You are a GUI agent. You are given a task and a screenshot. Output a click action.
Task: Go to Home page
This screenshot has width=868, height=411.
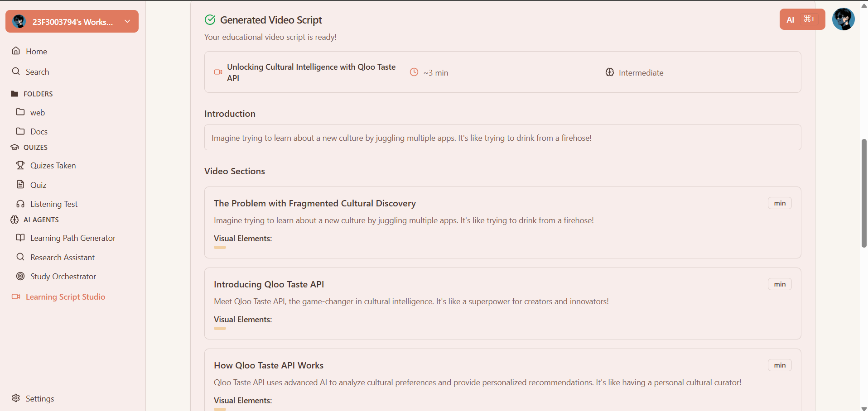tap(36, 51)
